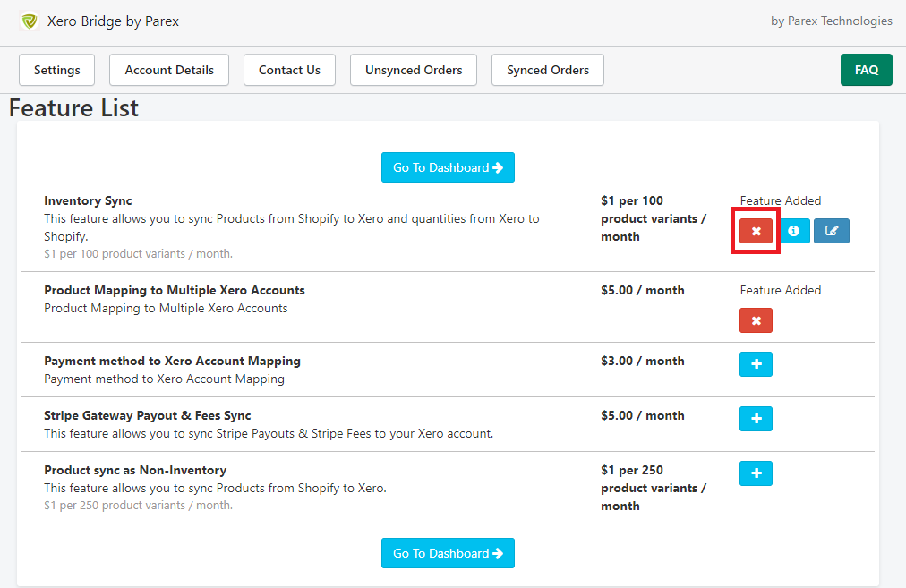Open Inventory Sync info details

point(793,231)
